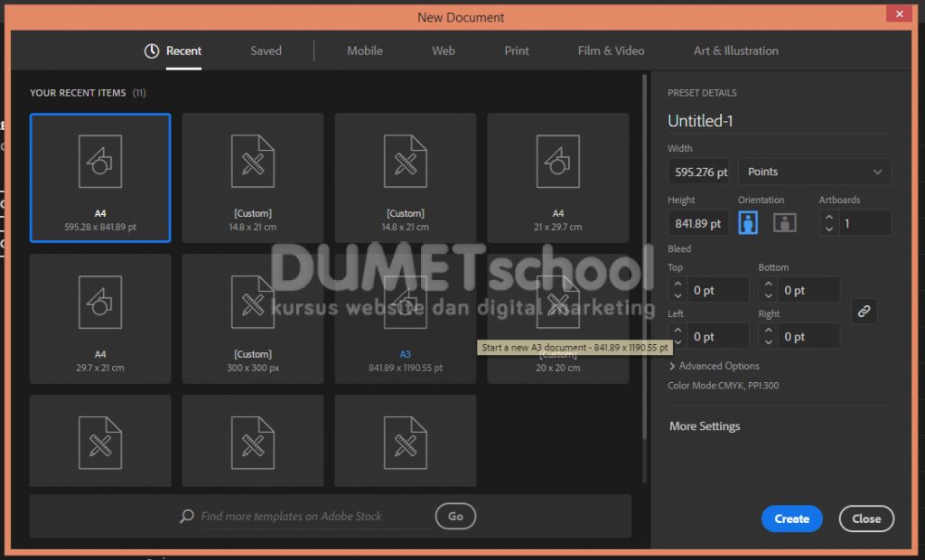The width and height of the screenshot is (925, 560).
Task: Click the Top bleed field
Action: [x=718, y=290]
